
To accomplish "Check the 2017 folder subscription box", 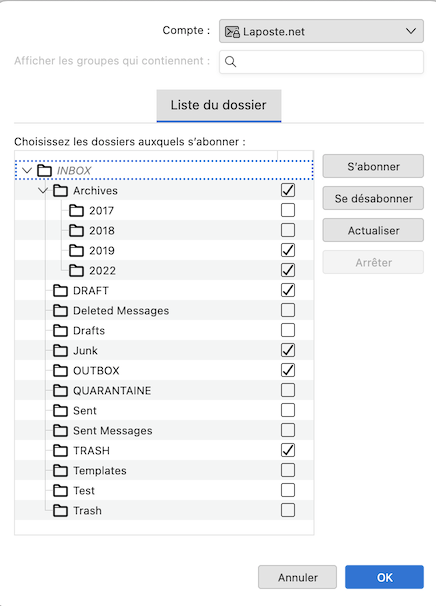I will (288, 210).
